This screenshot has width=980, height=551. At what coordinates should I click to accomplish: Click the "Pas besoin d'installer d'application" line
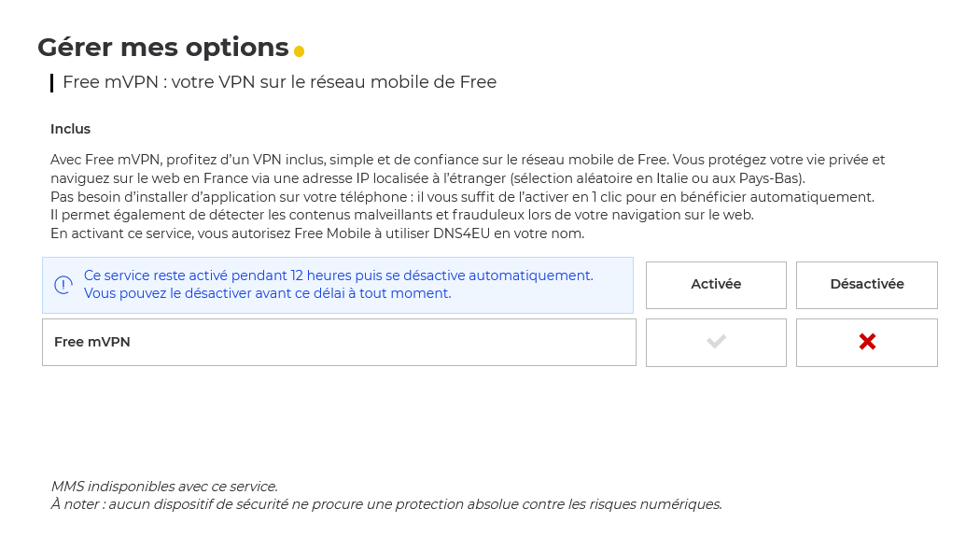click(462, 197)
